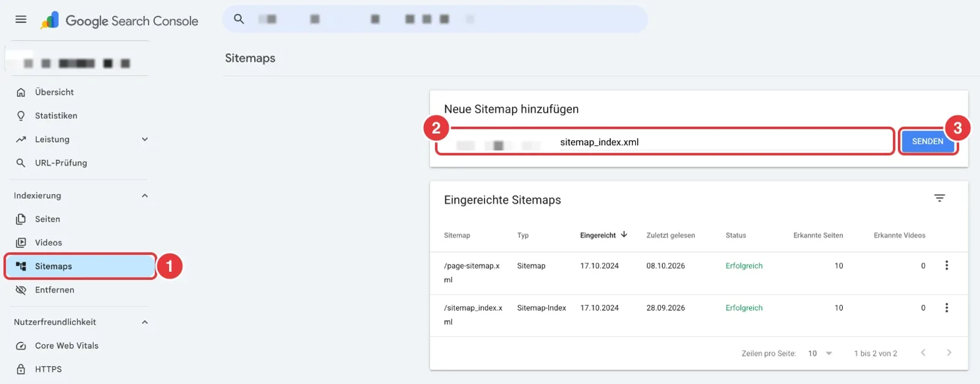Click the Statistiken lightbulb icon
The width and height of the screenshot is (980, 384).
tap(21, 116)
